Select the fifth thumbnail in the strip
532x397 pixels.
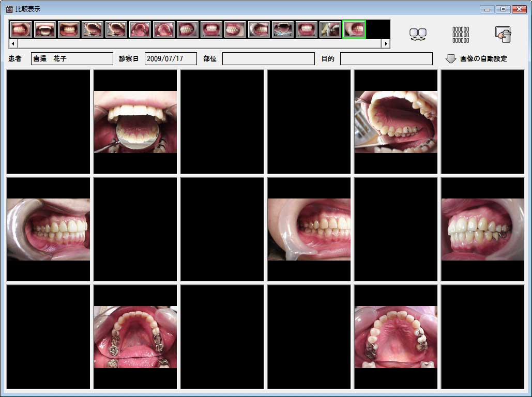click(116, 29)
